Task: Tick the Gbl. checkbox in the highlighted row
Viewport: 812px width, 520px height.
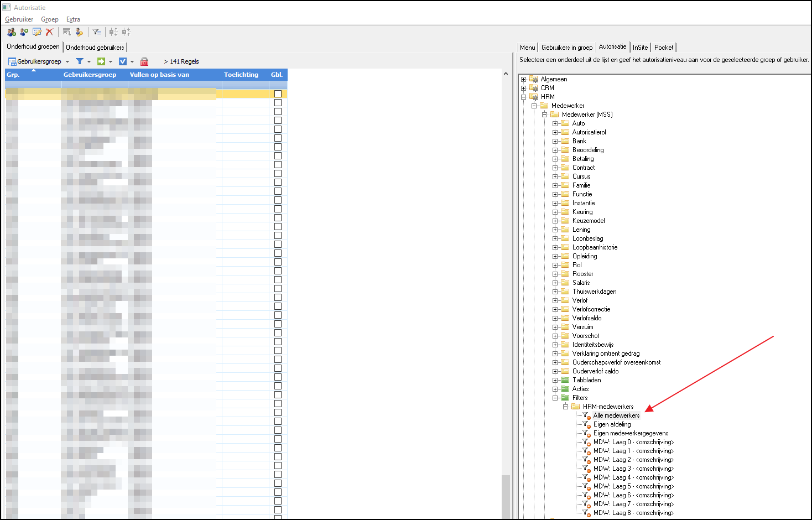Action: [278, 94]
